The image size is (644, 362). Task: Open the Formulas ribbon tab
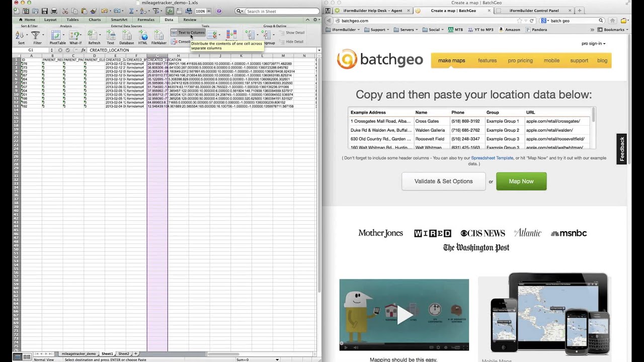pos(146,20)
